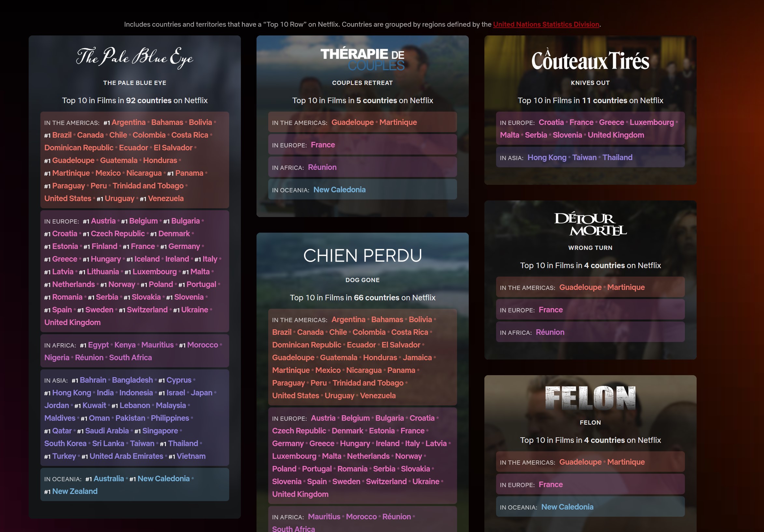Click the CHIEN PERDU title heading
764x532 pixels.
click(x=362, y=255)
